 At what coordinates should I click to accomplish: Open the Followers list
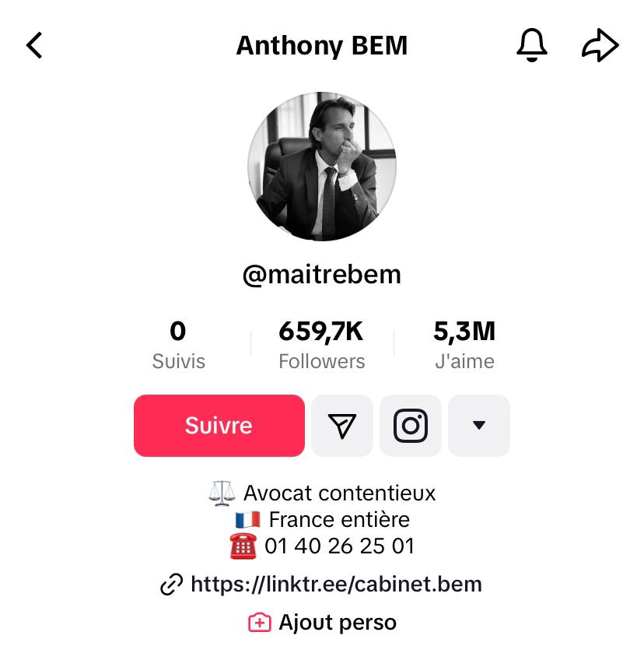click(x=321, y=342)
